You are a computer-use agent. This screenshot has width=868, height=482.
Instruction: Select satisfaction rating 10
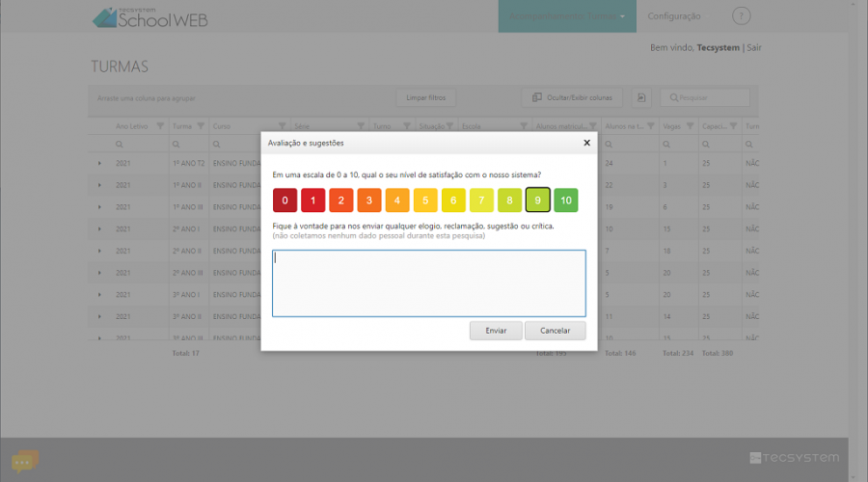[x=566, y=201]
